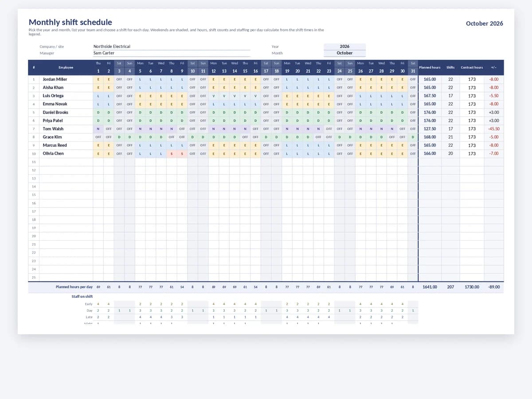Select the day 1 column header

click(x=98, y=71)
